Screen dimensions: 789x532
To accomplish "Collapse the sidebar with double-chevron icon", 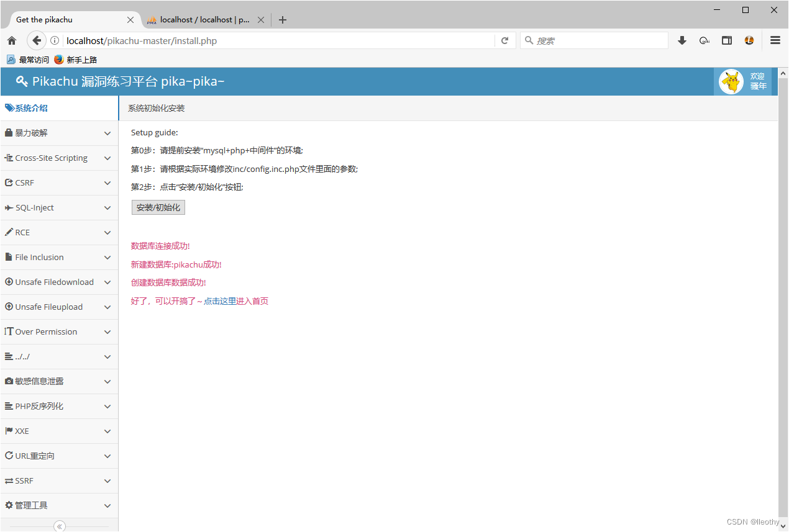I will pyautogui.click(x=60, y=526).
